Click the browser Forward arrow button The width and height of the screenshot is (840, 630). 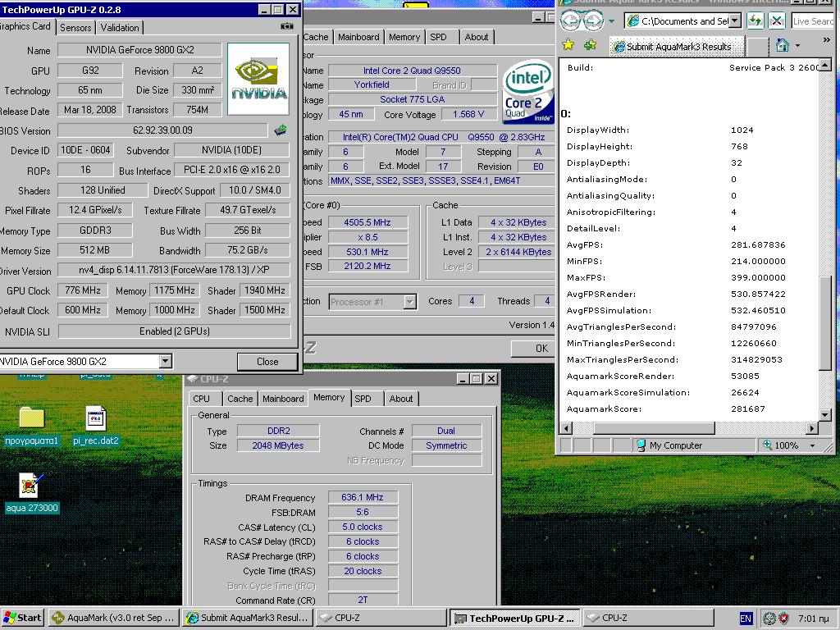pos(593,21)
